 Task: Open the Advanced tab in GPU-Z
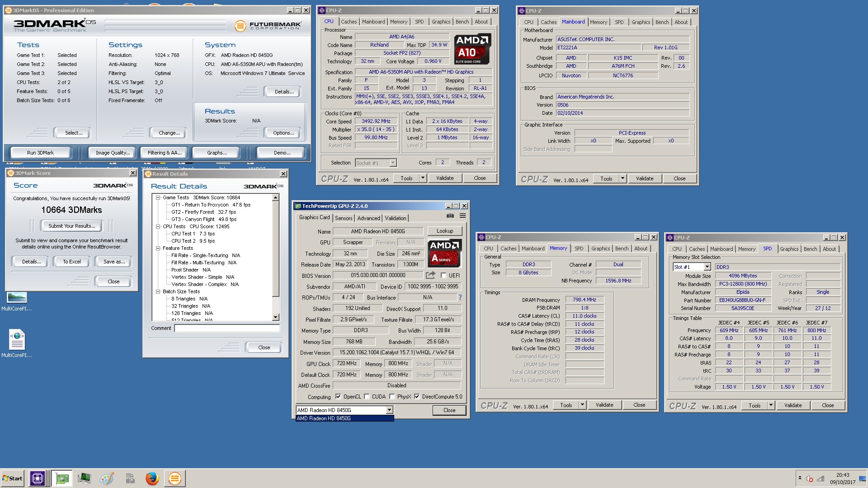point(368,218)
